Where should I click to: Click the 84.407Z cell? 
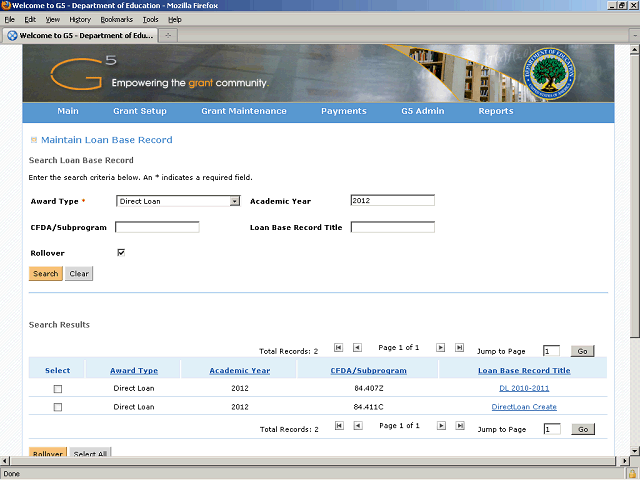point(369,388)
